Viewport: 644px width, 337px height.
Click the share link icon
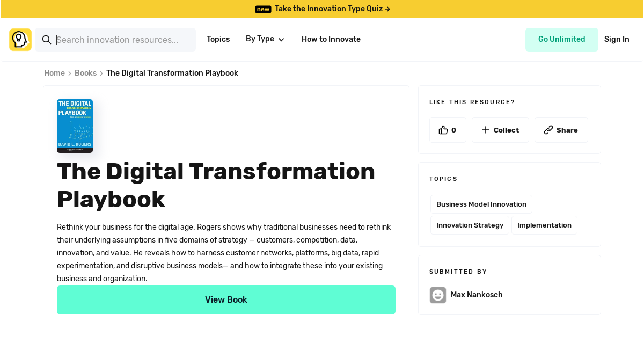[548, 129]
